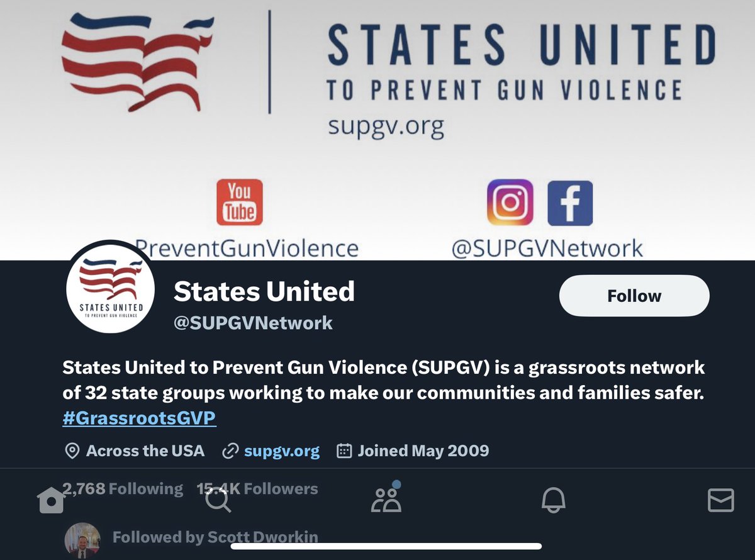Tap the 'Across the USA' location pin
The width and height of the screenshot is (755, 560).
coord(72,451)
